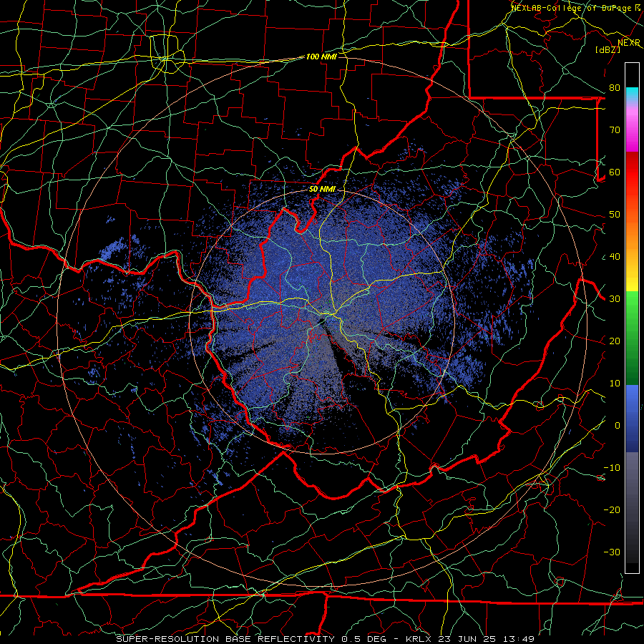This screenshot has width=644, height=644.
Task: Click the 70 dBZ scale label
Action: point(615,130)
